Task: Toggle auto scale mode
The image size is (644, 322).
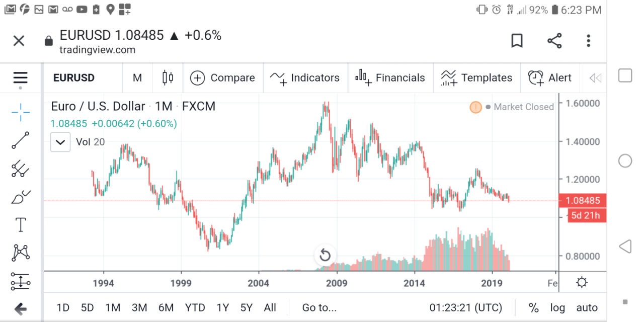Action: [x=587, y=308]
